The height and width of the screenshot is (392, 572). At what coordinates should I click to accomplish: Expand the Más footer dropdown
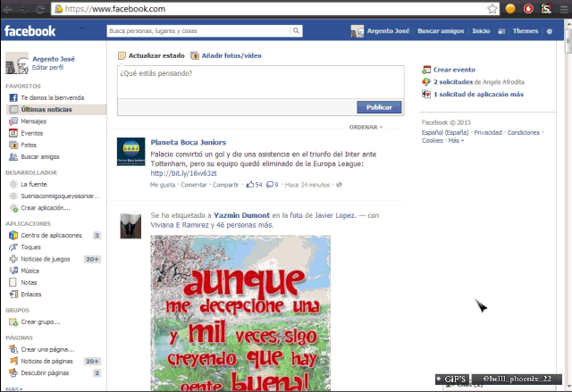point(456,140)
